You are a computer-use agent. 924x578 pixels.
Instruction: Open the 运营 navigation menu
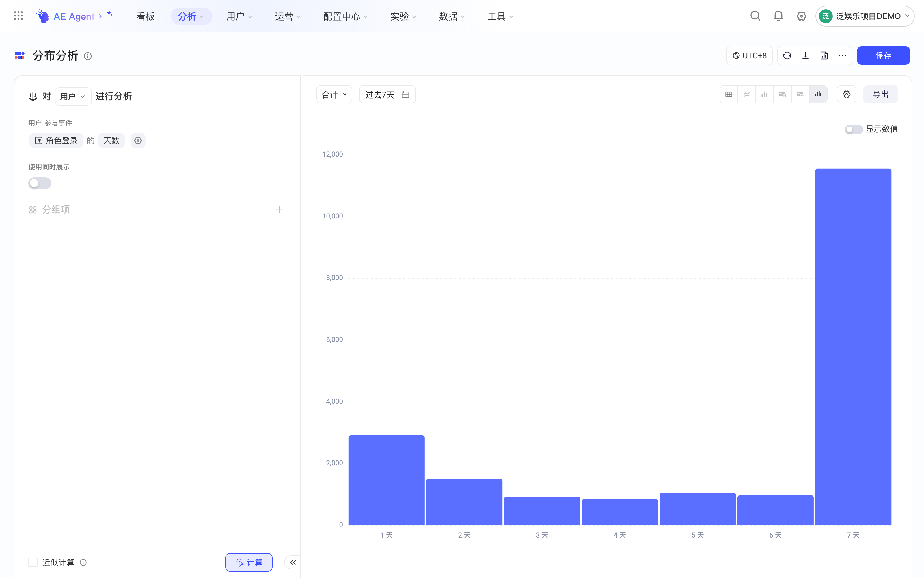[288, 16]
